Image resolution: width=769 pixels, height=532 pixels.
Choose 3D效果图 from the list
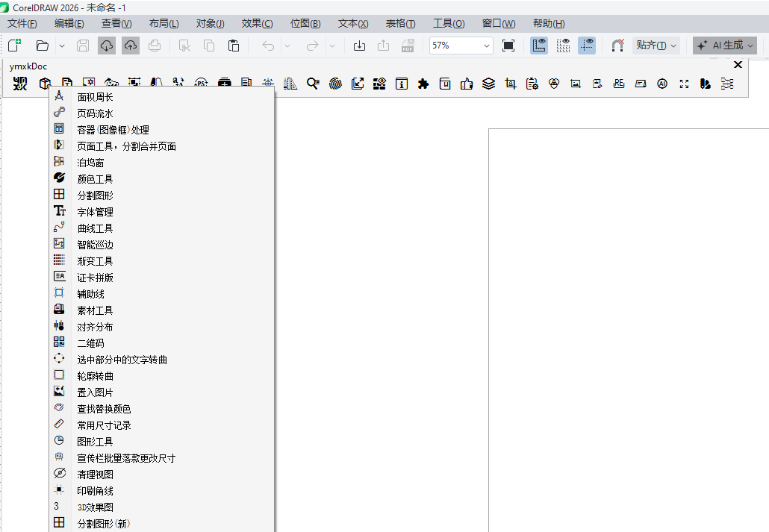[x=162, y=507]
